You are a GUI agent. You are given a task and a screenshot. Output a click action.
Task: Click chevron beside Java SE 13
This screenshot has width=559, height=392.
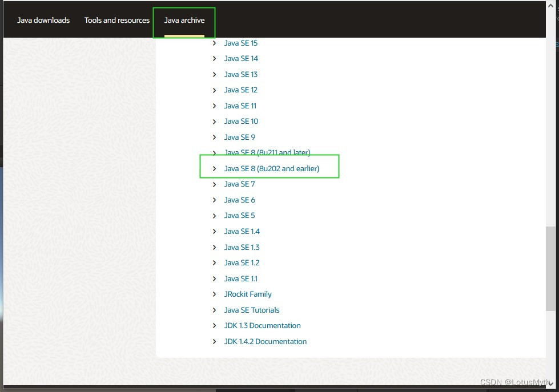coord(214,75)
